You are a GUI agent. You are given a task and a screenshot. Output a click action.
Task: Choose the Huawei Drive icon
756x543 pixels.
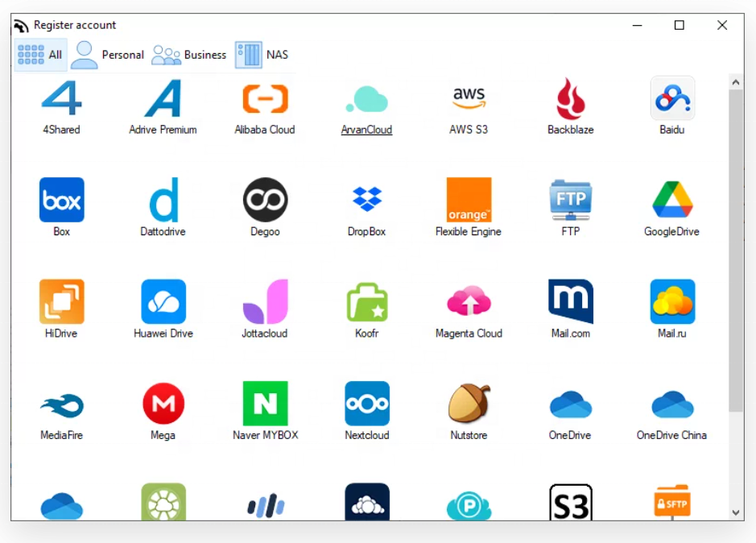[x=163, y=301]
